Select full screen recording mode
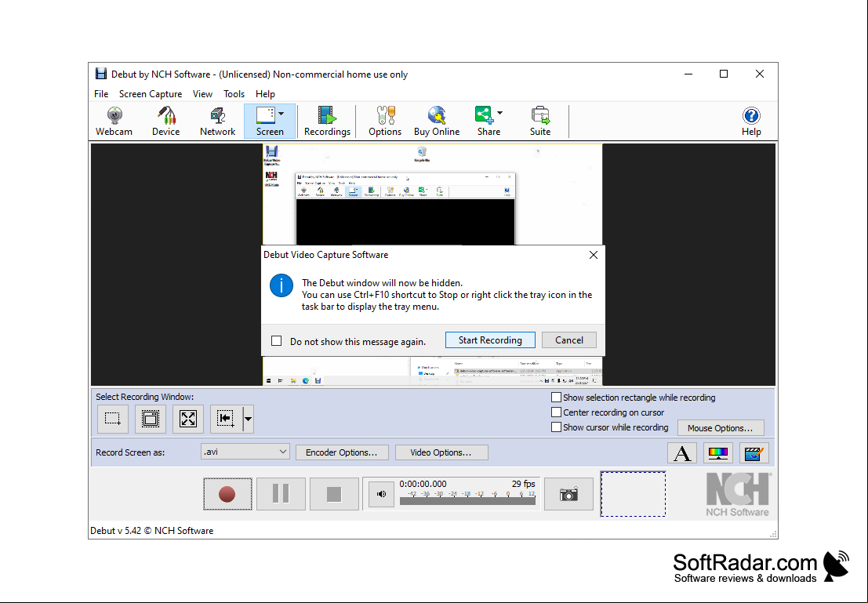This screenshot has height=603, width=868. point(188,419)
